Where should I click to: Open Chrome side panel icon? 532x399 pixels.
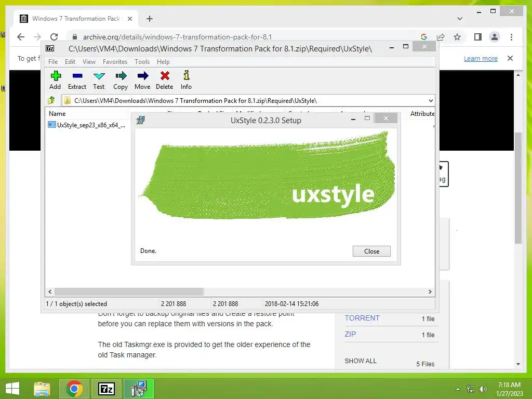pyautogui.click(x=478, y=37)
